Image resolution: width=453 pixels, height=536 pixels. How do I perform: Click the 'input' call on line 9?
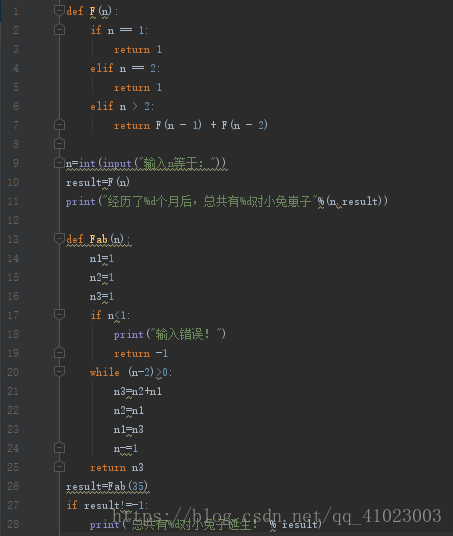(117, 163)
